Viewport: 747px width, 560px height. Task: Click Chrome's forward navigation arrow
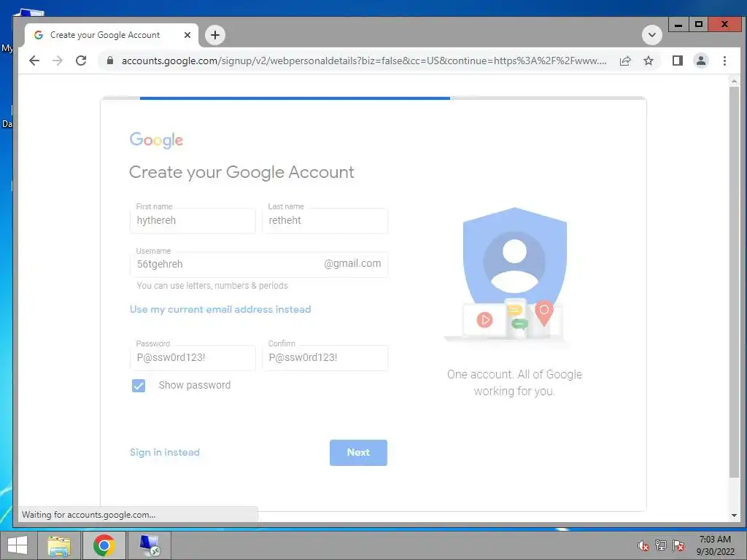pos(57,61)
